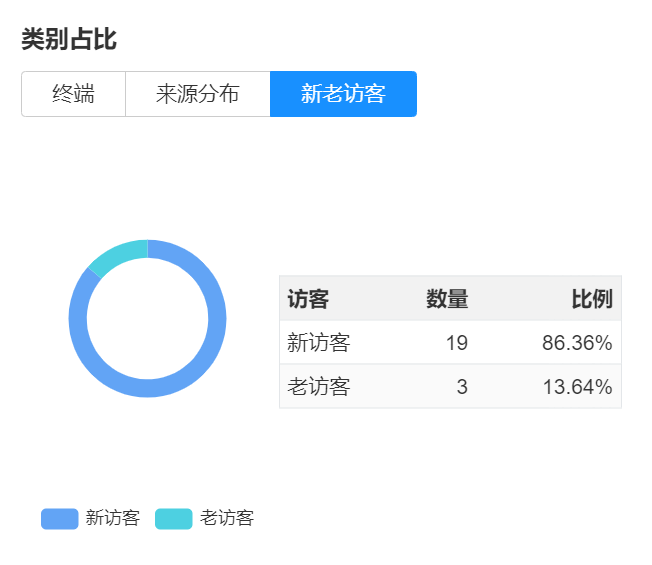Click the count value 19 in the table
652x565 pixels.
coord(456,343)
